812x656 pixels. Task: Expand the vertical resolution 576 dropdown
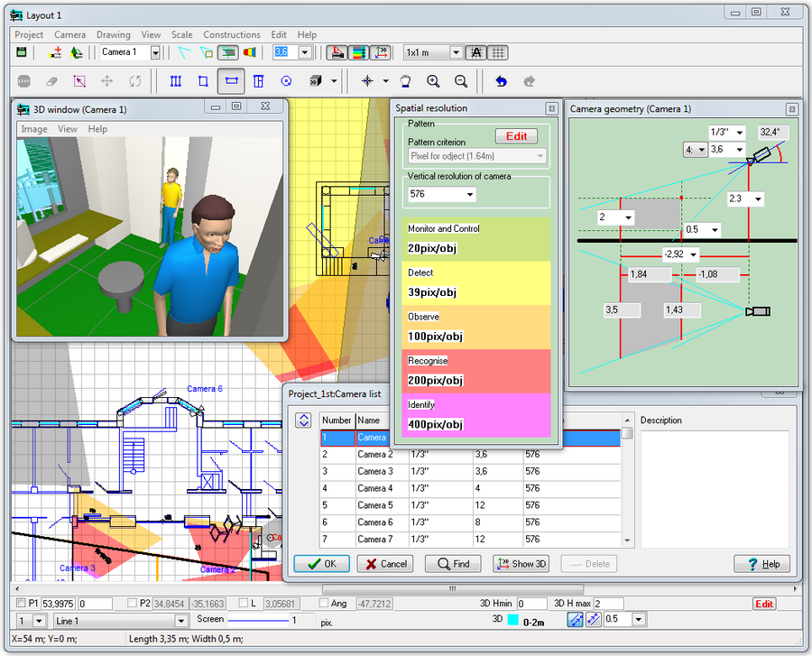pos(470,195)
